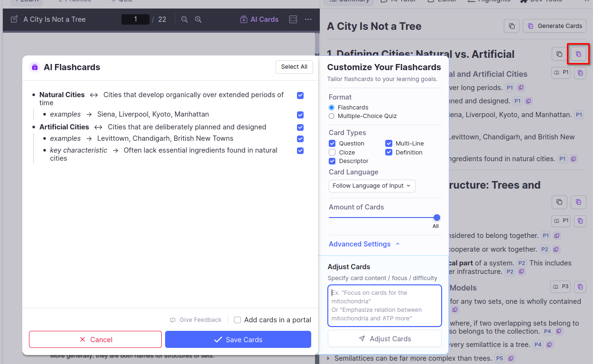Click the Amount of Cards slider handle
Image resolution: width=593 pixels, height=364 pixels.
(x=437, y=218)
